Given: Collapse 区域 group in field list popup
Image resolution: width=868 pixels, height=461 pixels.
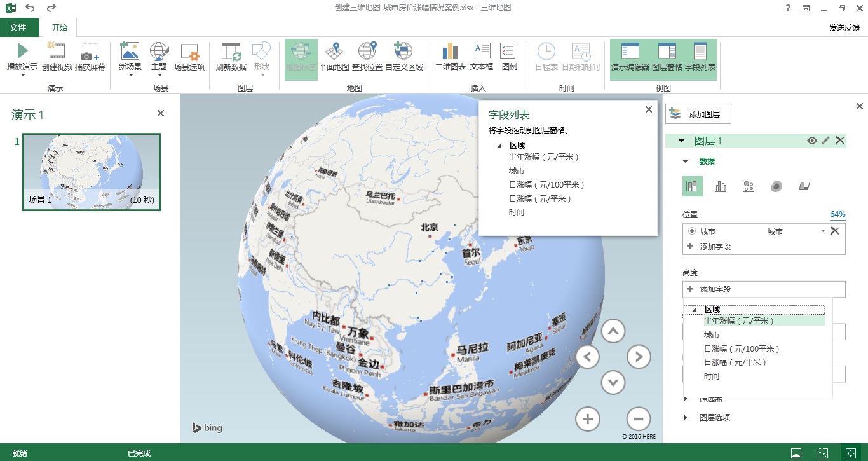Looking at the screenshot, I should [x=499, y=146].
